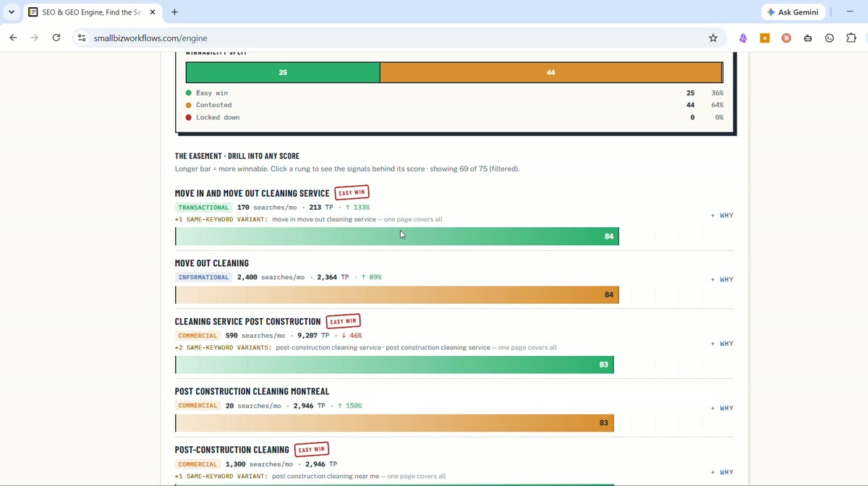Click the '9,207 TP' value
This screenshot has height=486, width=868.
312,336
